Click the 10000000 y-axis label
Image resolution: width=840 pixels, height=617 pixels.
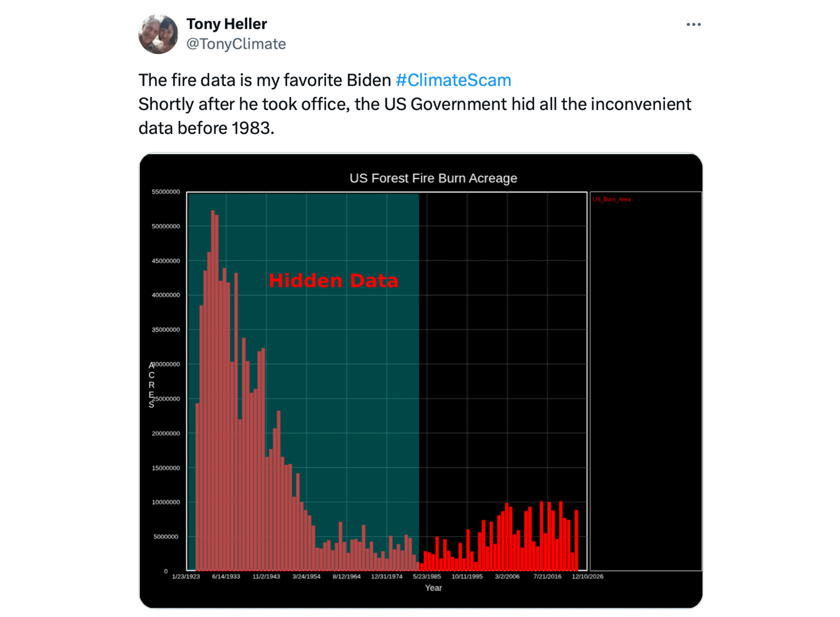click(x=166, y=502)
